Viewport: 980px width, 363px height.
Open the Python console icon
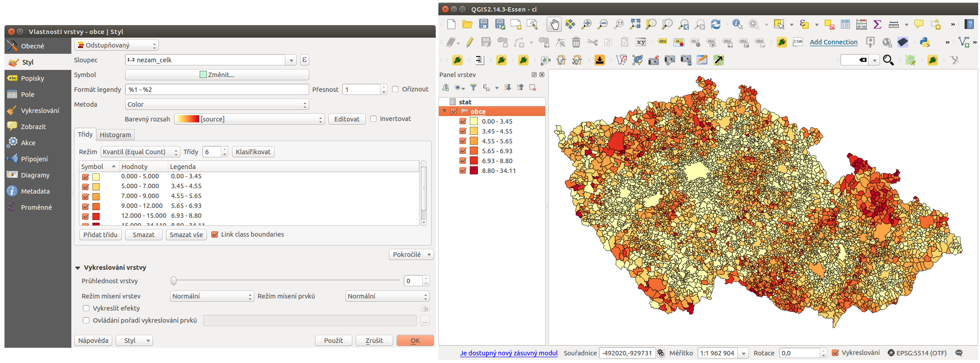924,42
